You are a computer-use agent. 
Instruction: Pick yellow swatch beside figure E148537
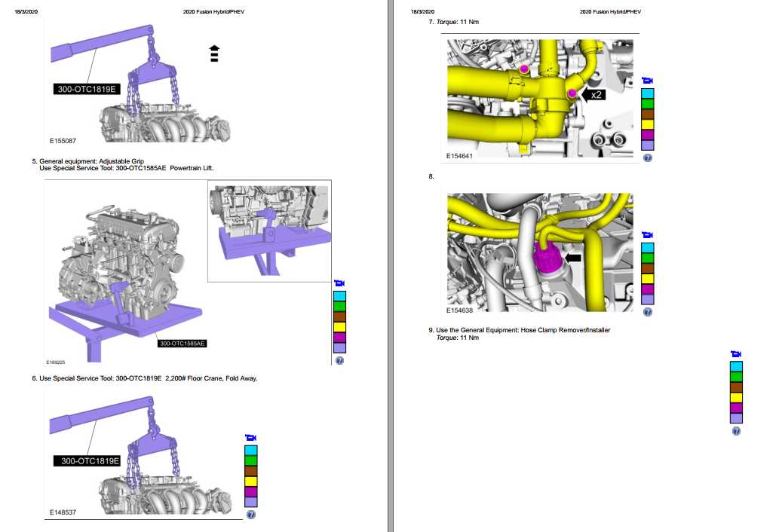[x=251, y=482]
